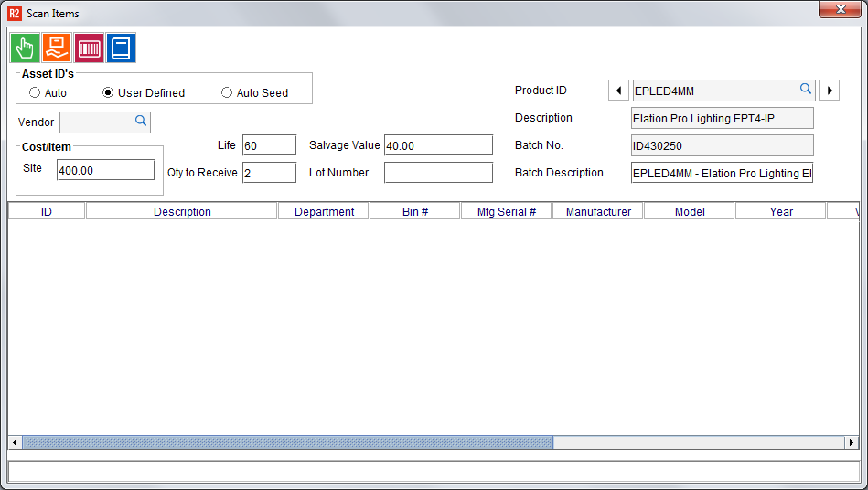Screen dimensions: 868x490
Task: Click the Department column header
Action: point(324,211)
